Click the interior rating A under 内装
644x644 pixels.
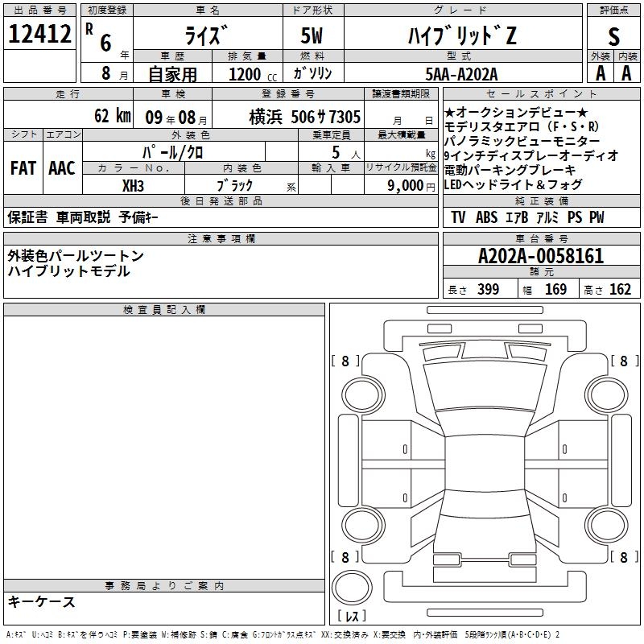pyautogui.click(x=626, y=73)
